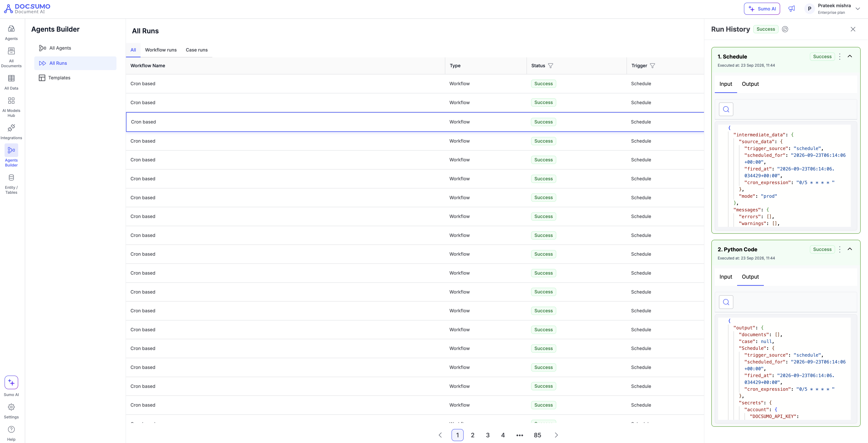The image size is (868, 443).
Task: Close the Run History panel
Action: click(x=853, y=29)
